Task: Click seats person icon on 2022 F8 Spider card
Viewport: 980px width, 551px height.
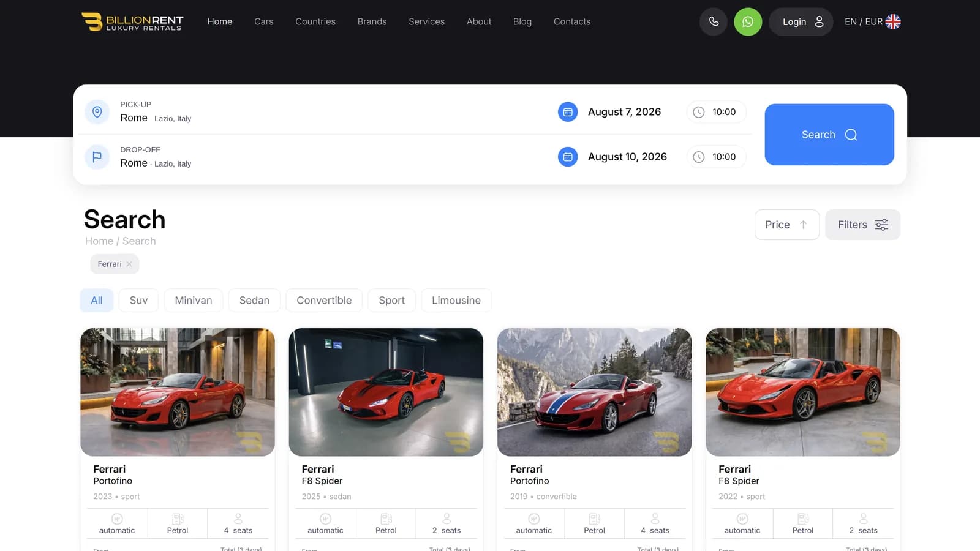Action: 864,519
